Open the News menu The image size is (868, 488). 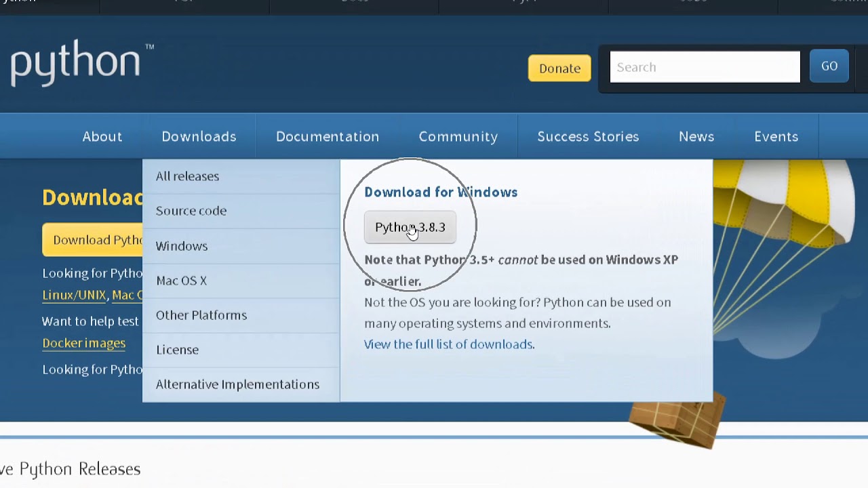(696, 136)
